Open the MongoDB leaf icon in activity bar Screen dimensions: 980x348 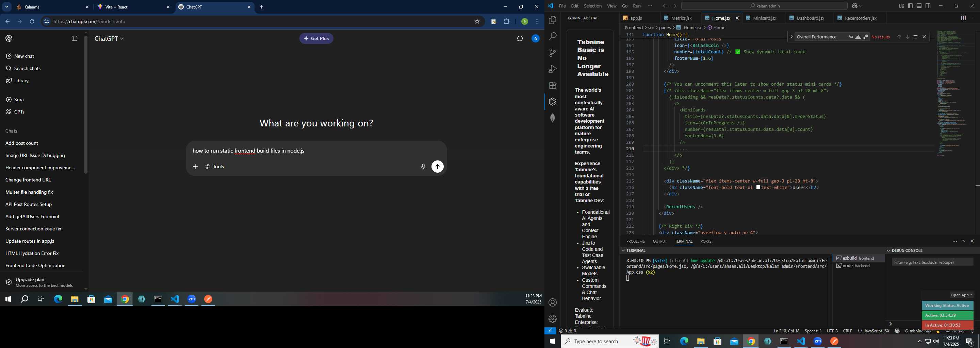coord(552,118)
